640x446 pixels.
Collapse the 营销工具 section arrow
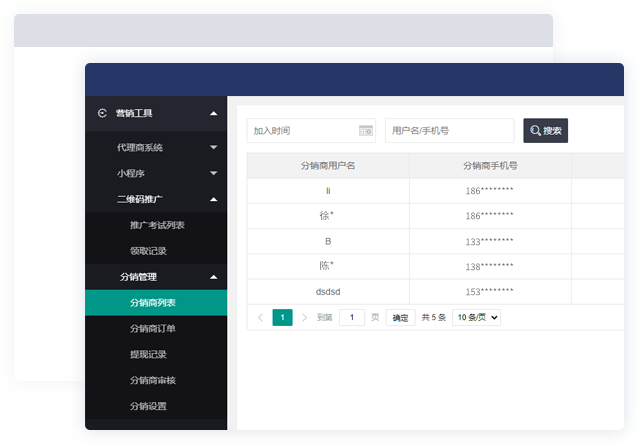[x=213, y=114]
